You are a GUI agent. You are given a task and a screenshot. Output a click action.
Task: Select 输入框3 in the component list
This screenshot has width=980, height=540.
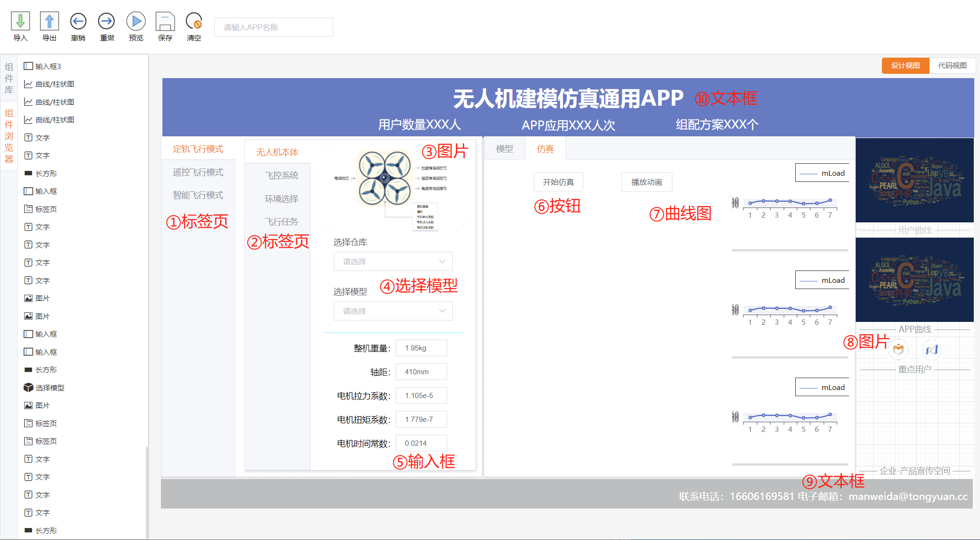[48, 66]
